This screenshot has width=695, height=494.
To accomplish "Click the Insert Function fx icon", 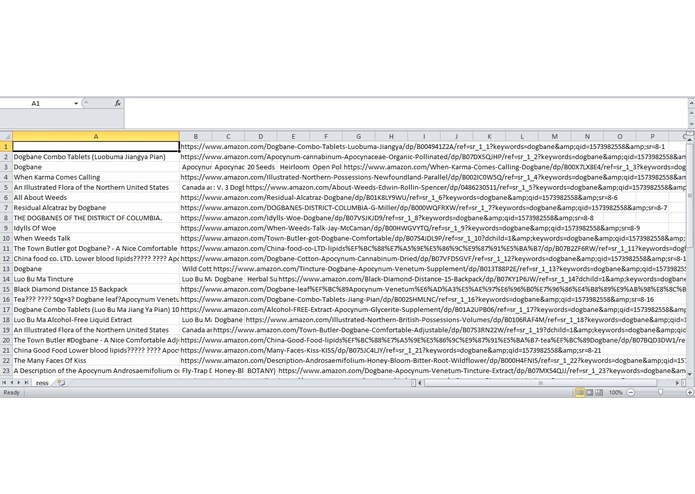I will 117,103.
